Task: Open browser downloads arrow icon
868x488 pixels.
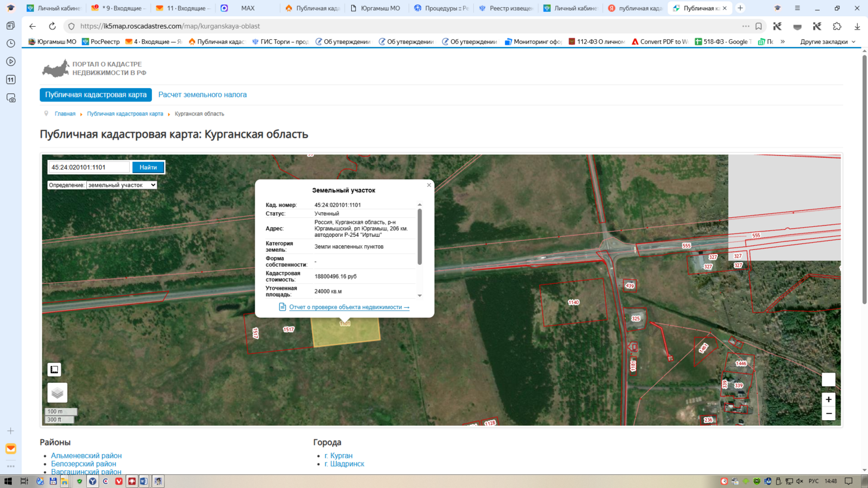Action: (x=857, y=26)
